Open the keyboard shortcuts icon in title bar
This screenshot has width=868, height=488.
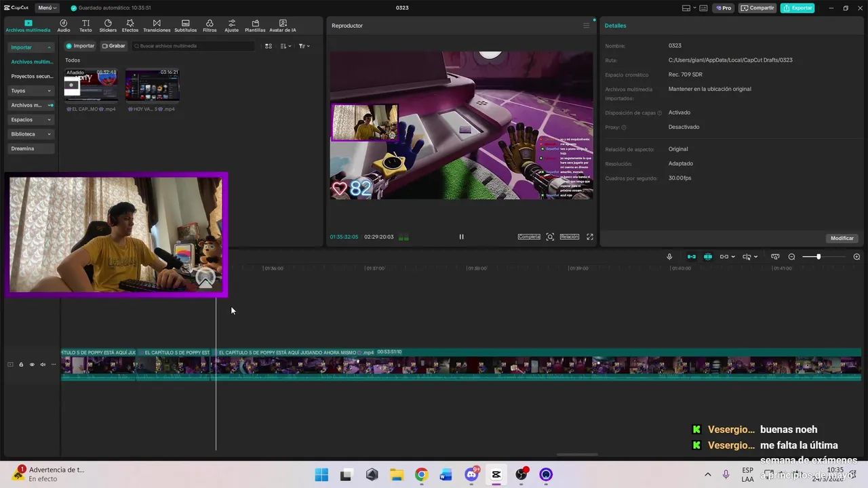704,8
